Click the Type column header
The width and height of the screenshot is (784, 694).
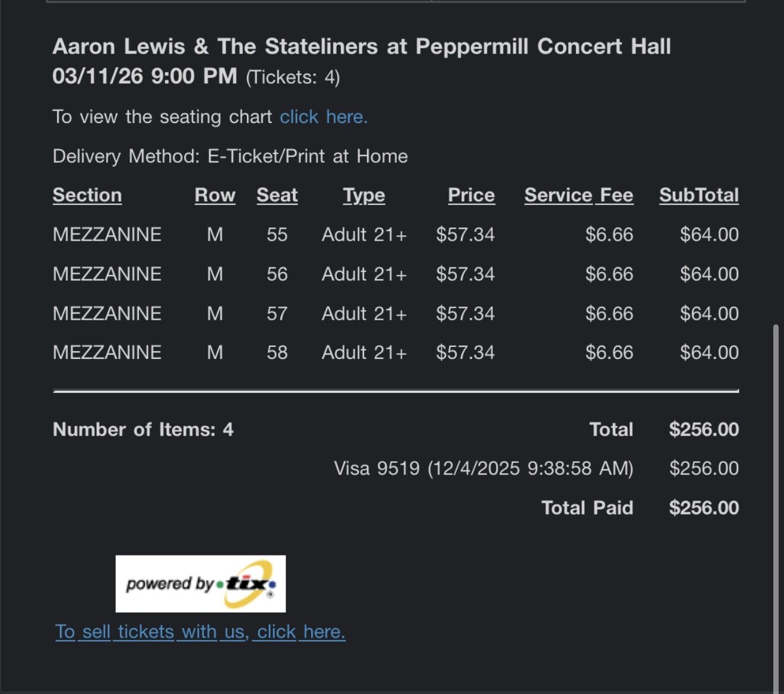pyautogui.click(x=363, y=195)
